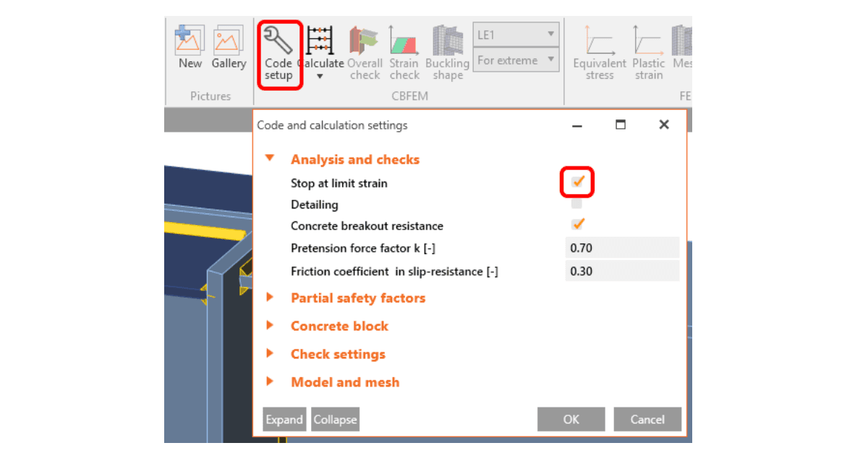Click the OK button
The width and height of the screenshot is (868, 456).
[x=571, y=419]
